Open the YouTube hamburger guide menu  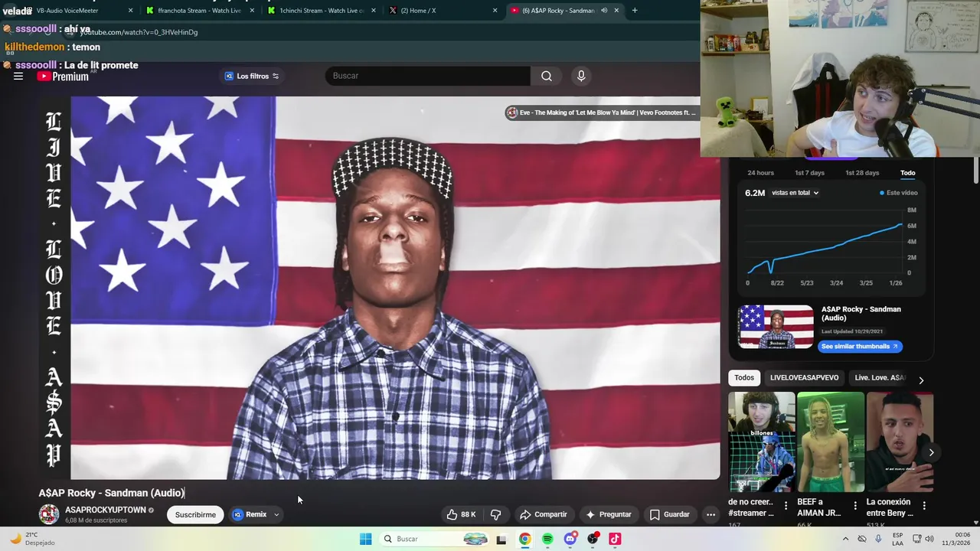[x=18, y=76]
